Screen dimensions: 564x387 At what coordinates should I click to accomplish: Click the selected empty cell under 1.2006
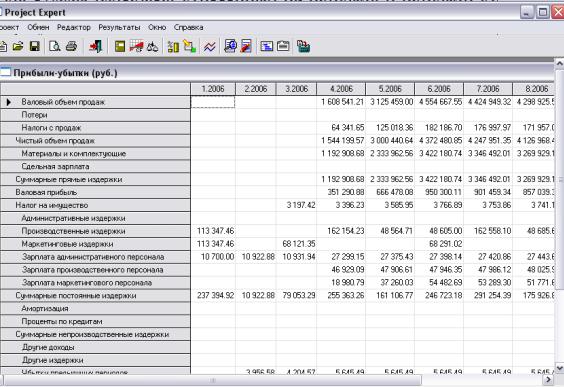213,102
